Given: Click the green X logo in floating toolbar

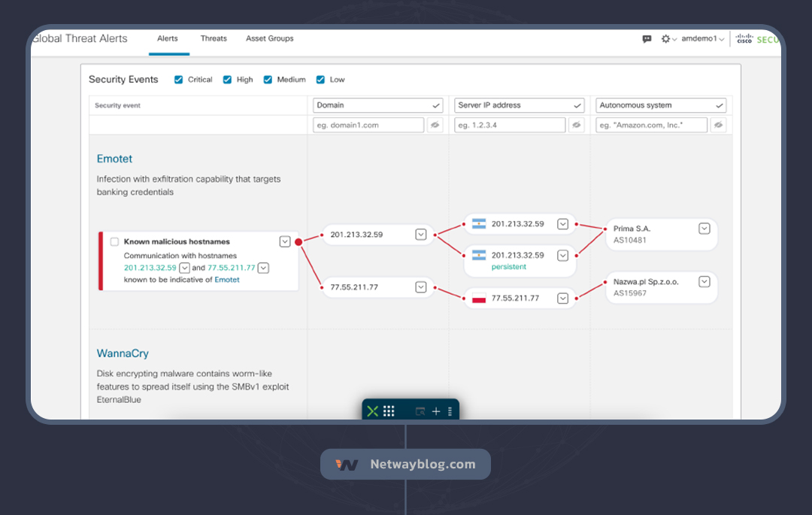Looking at the screenshot, I should click(372, 411).
